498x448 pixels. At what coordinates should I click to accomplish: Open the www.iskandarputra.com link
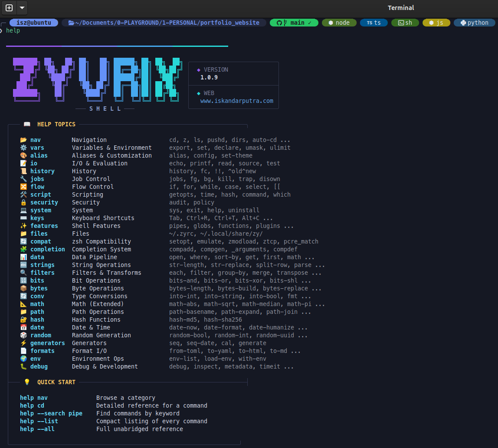[x=236, y=101]
